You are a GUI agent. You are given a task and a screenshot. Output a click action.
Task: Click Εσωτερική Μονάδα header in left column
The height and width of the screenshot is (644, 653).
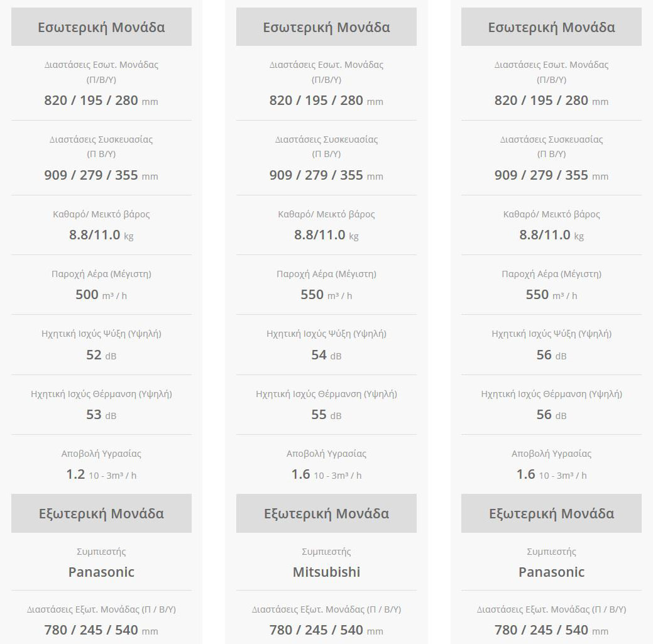[101, 27]
